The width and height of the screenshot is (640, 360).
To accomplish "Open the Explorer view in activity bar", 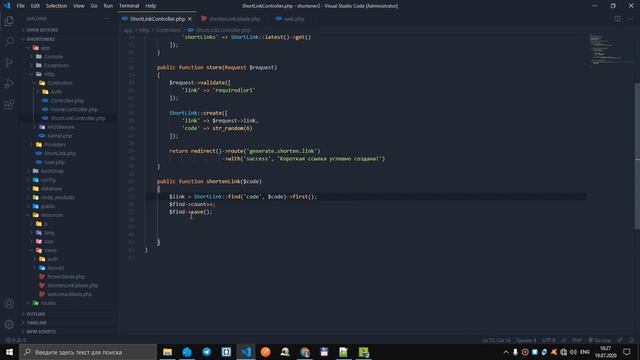I will (x=9, y=21).
